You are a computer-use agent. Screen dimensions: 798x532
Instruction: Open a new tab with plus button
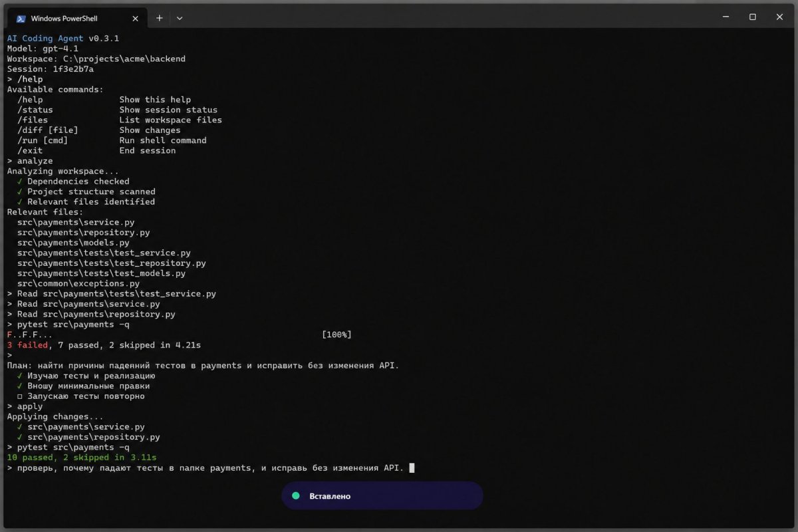(159, 18)
